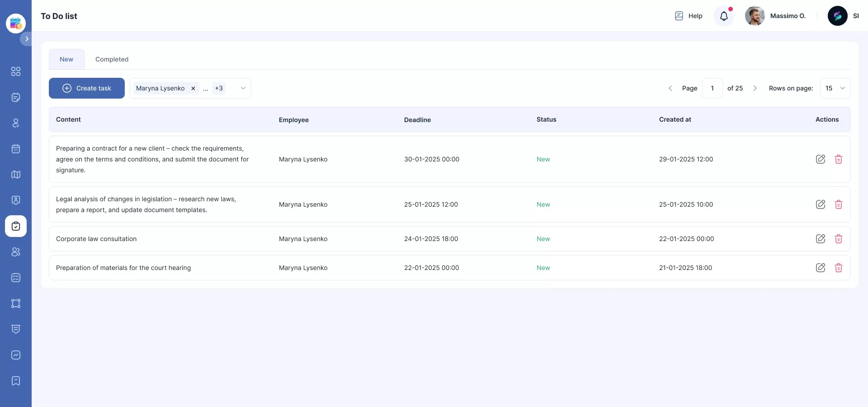This screenshot has width=868, height=407.
Task: Delete the legal analysis task
Action: 838,204
